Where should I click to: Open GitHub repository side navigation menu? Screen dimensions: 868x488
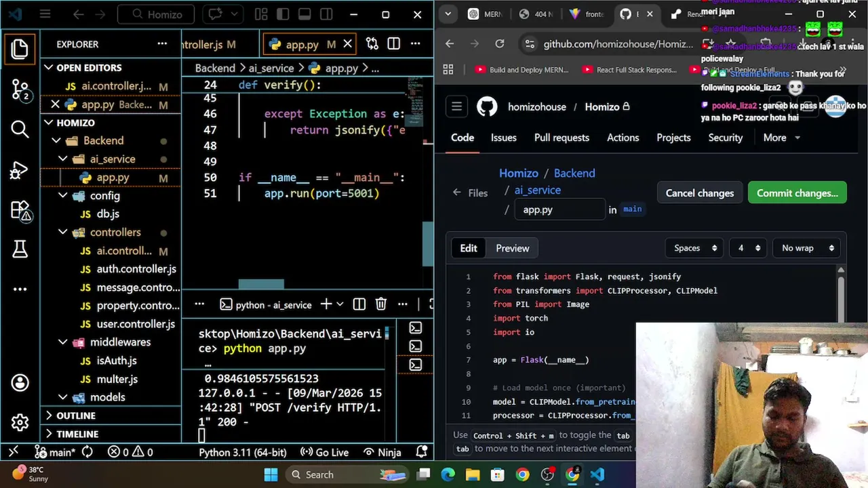456,106
